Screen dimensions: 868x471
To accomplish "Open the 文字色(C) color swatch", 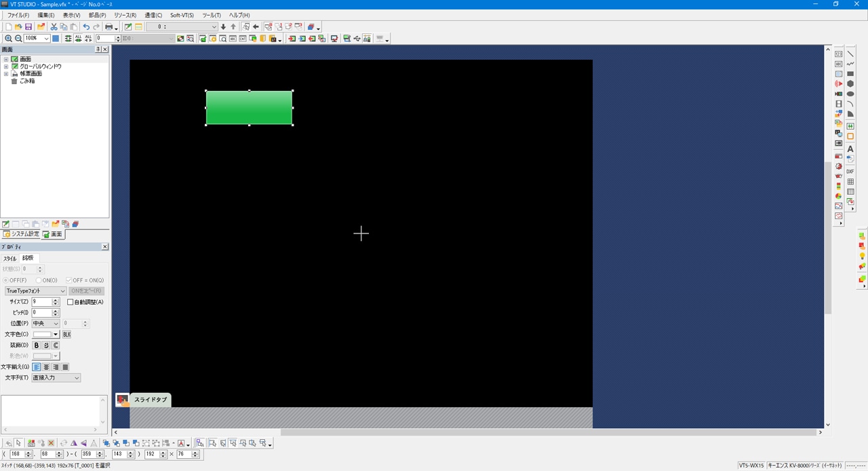I will (46, 335).
